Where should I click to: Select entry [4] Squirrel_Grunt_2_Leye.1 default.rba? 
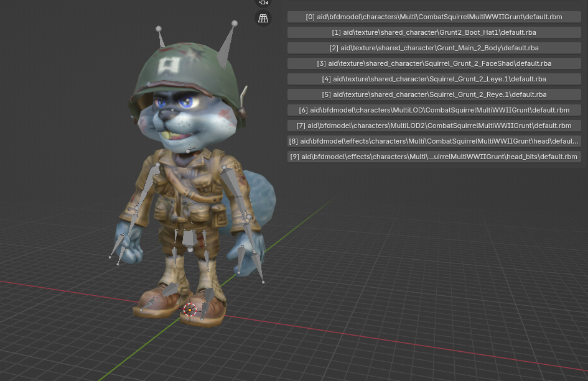click(x=434, y=79)
